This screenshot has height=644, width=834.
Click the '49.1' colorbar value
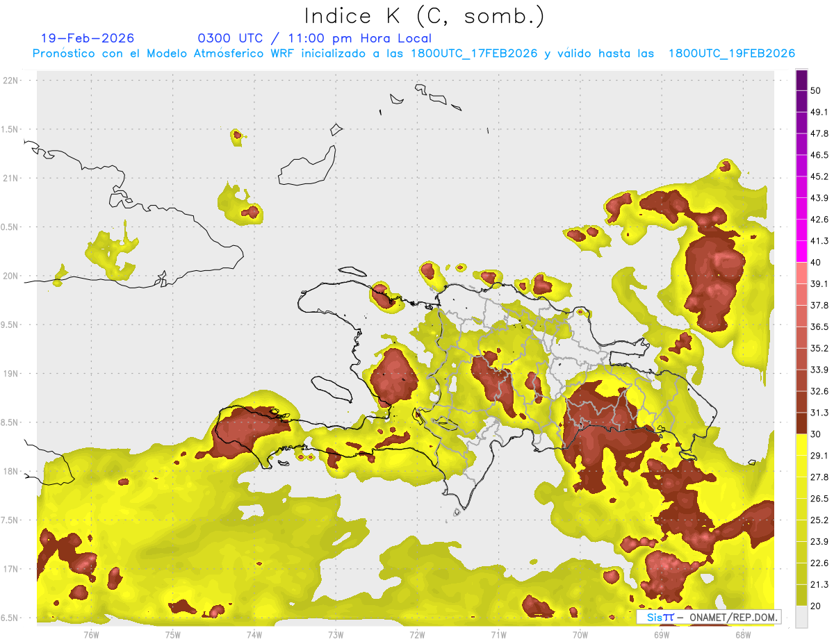click(x=819, y=112)
